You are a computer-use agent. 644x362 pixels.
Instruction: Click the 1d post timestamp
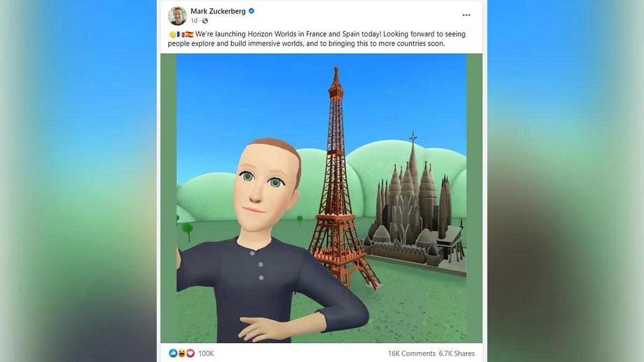pos(194,21)
